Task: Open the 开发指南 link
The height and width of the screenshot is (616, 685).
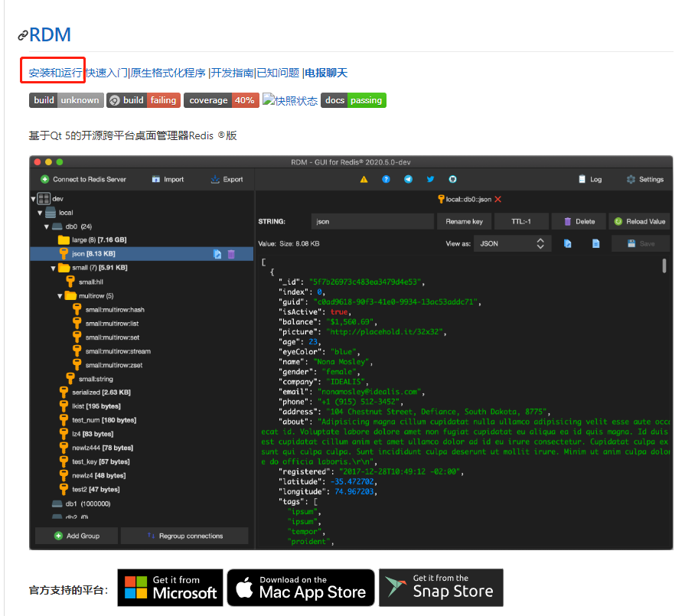Action: [x=233, y=73]
